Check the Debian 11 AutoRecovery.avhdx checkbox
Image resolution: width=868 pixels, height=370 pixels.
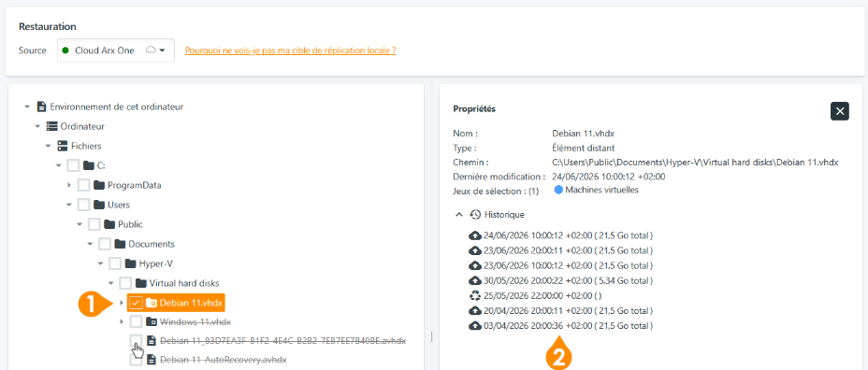(137, 360)
